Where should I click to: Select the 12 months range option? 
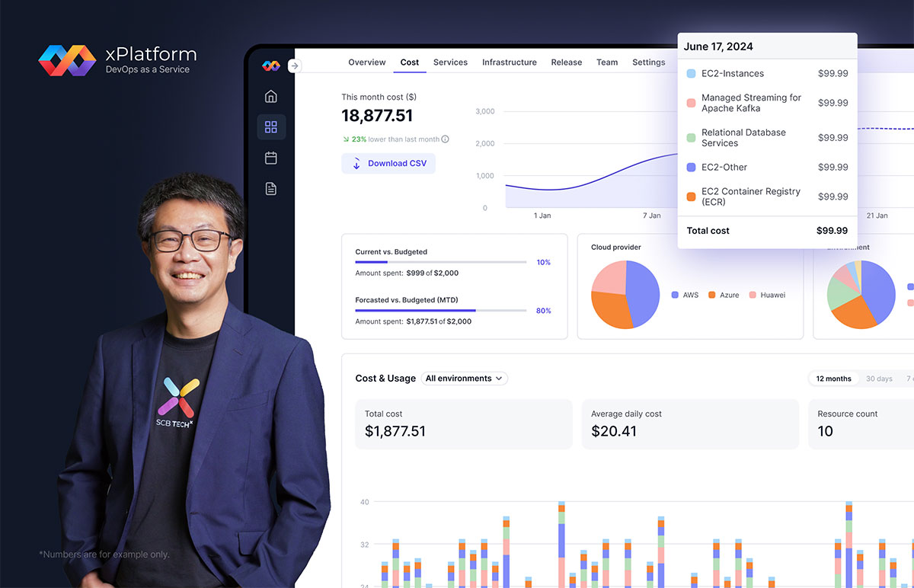833,379
